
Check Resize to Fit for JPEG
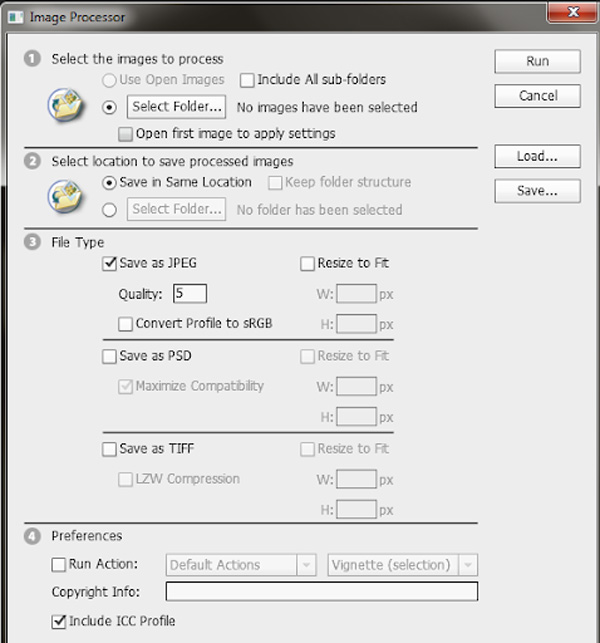click(307, 264)
